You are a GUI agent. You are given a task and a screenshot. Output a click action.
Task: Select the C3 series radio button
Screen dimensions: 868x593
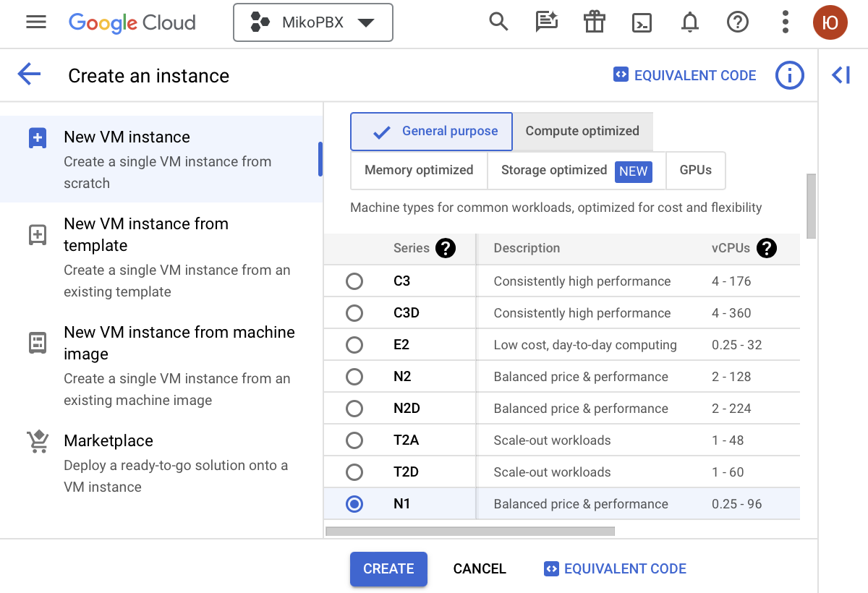pyautogui.click(x=354, y=281)
